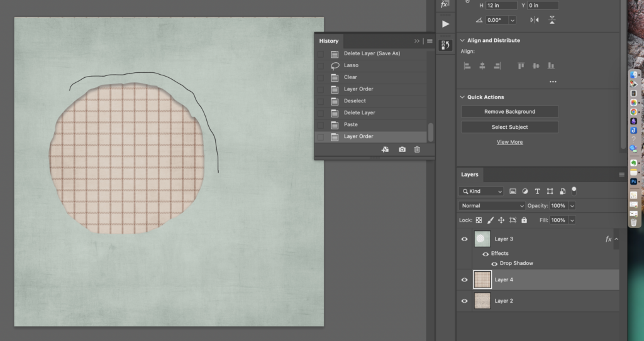Set history brush source for Deselect state
The width and height of the screenshot is (644, 341).
(x=321, y=101)
